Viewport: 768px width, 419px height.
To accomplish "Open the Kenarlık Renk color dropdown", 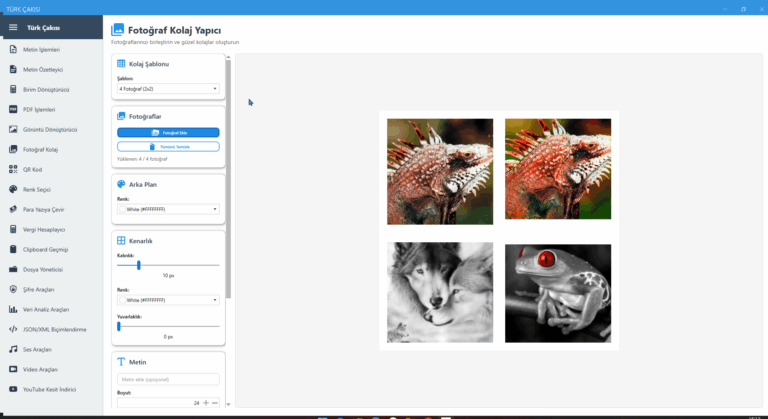I will point(168,299).
